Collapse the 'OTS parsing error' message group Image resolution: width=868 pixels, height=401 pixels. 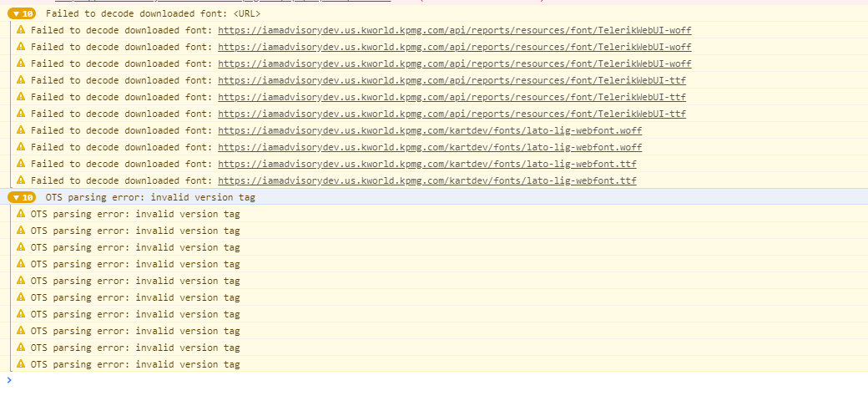pos(16,197)
